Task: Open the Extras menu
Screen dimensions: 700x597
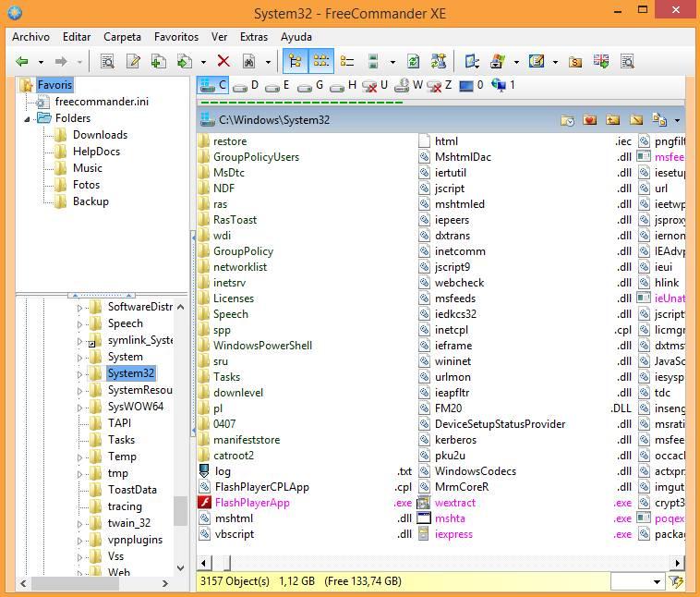Action: (254, 37)
